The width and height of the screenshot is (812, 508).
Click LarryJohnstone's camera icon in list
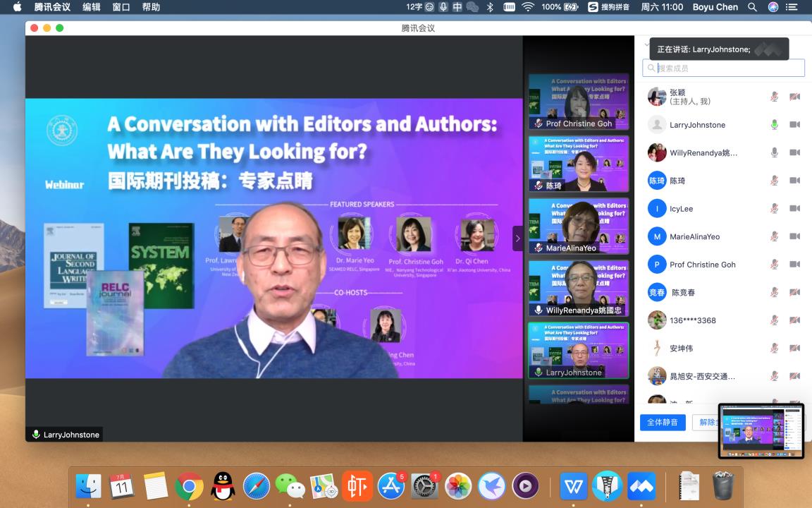click(x=794, y=125)
